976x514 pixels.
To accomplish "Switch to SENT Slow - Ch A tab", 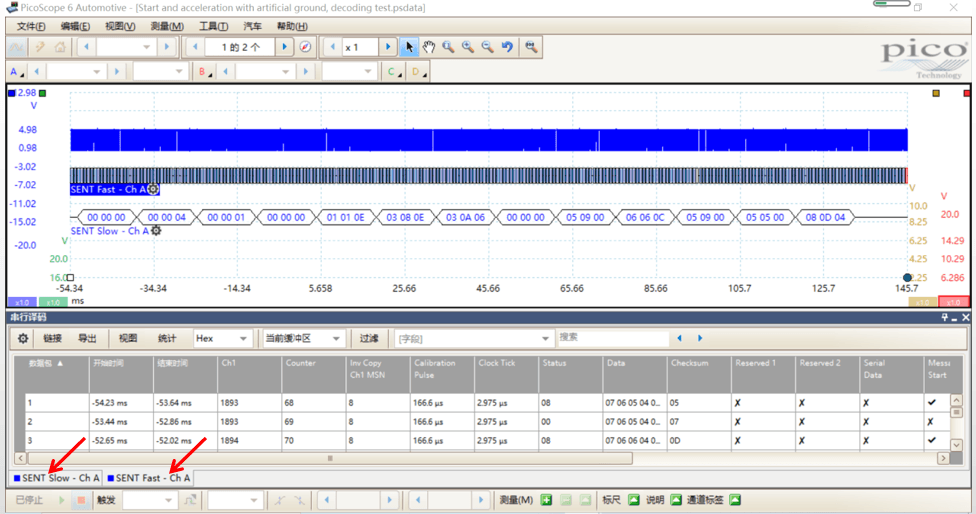I will (56, 478).
